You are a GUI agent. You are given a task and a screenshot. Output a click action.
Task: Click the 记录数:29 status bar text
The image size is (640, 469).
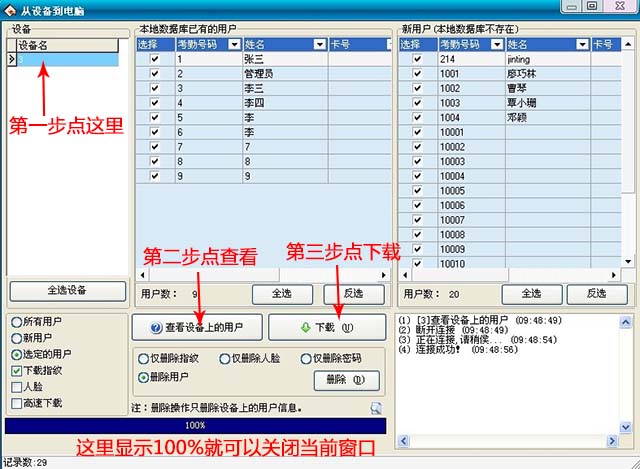tap(25, 462)
